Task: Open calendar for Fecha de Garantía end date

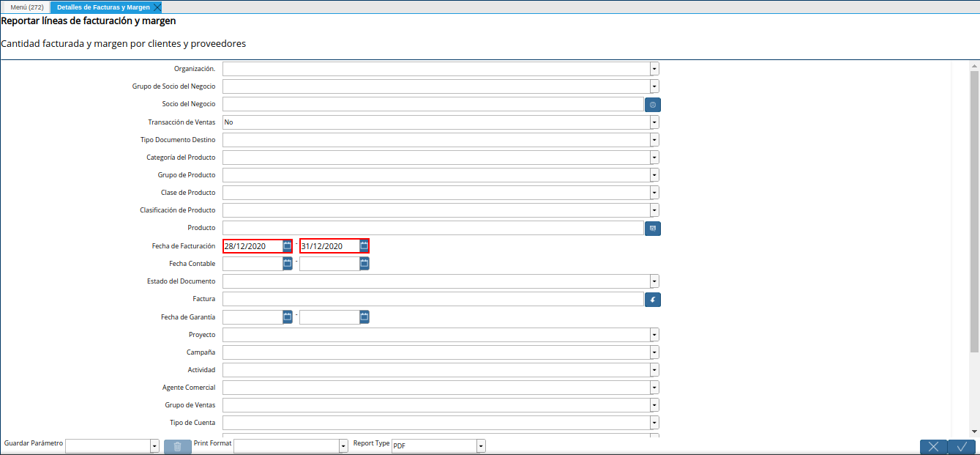Action: pyautogui.click(x=364, y=317)
